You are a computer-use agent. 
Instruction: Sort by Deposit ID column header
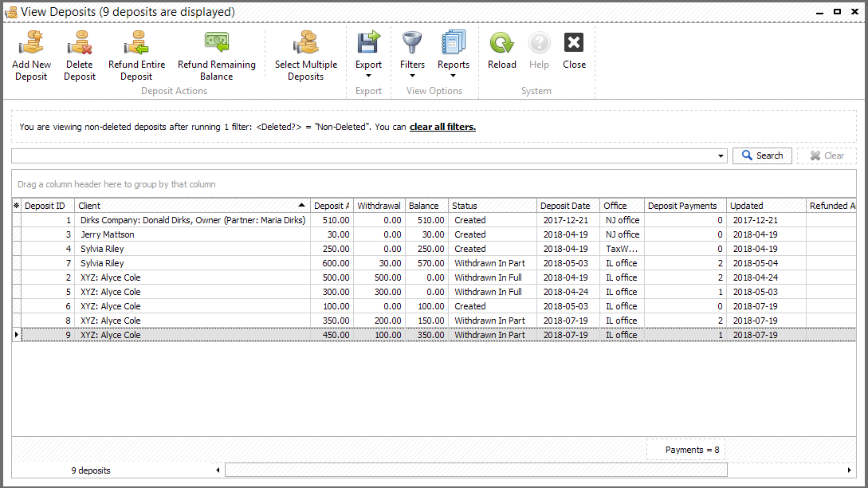point(48,206)
